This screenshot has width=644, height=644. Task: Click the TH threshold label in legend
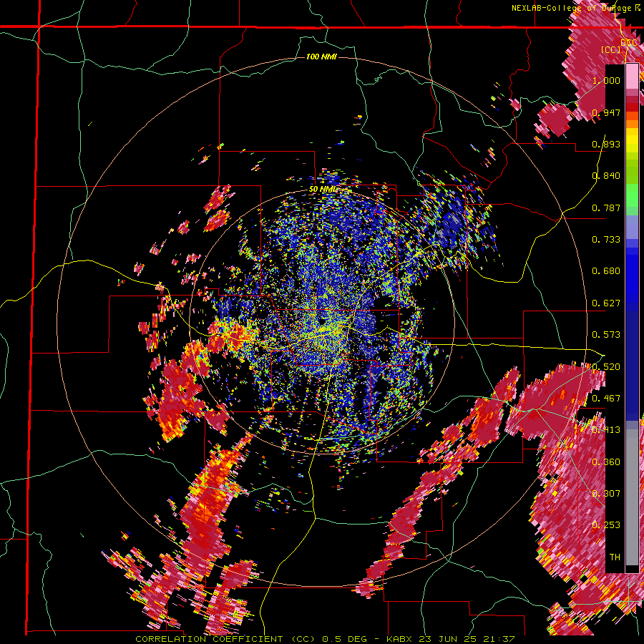(x=615, y=557)
